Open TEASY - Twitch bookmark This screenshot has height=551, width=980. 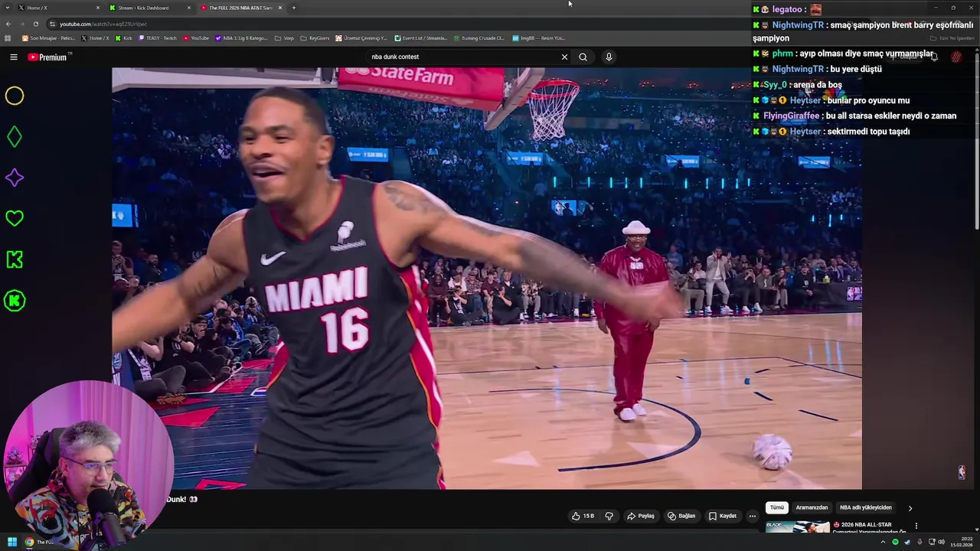click(x=158, y=37)
